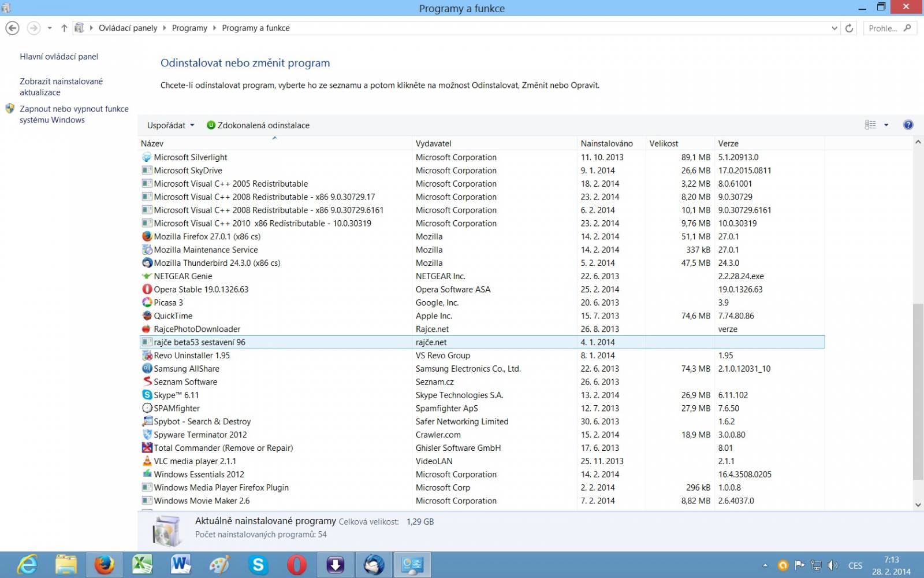
Task: Click Ovládací panely in the breadcrumb
Action: pos(128,28)
